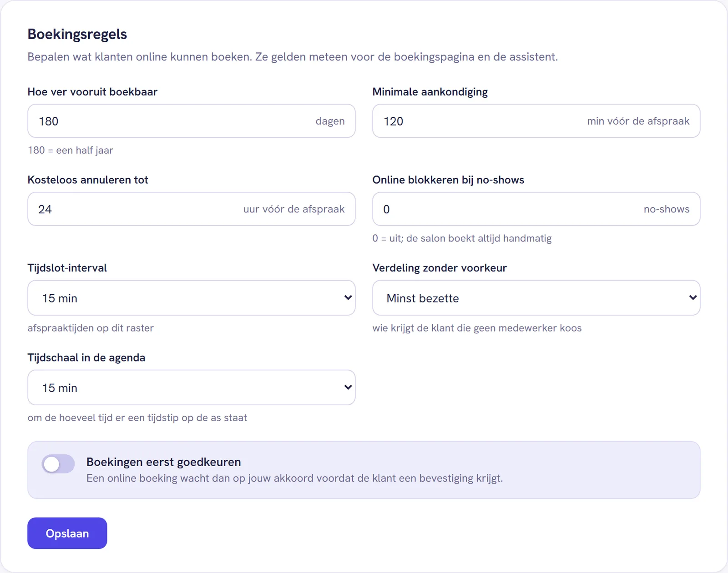
Task: Click hint text '180 = een half jaar'
Action: (x=71, y=150)
